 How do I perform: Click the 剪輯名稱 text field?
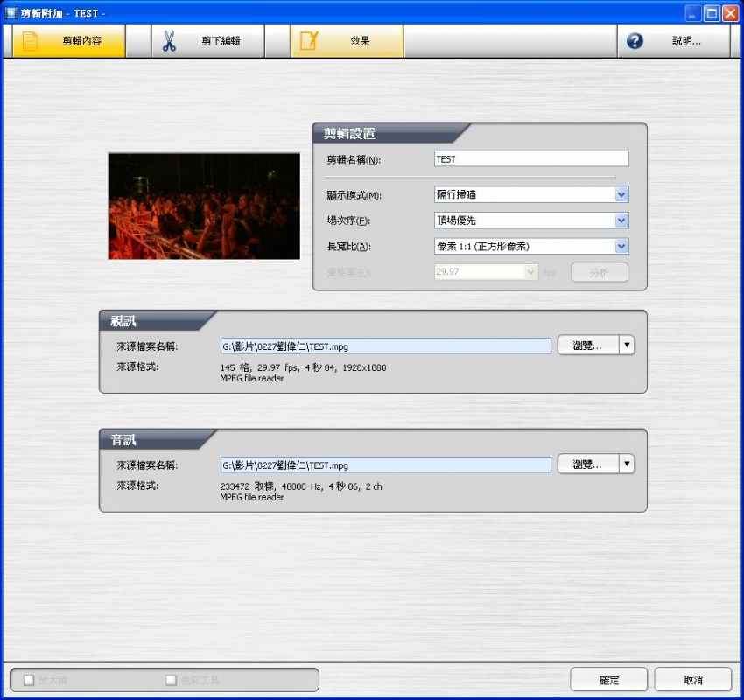click(x=531, y=159)
